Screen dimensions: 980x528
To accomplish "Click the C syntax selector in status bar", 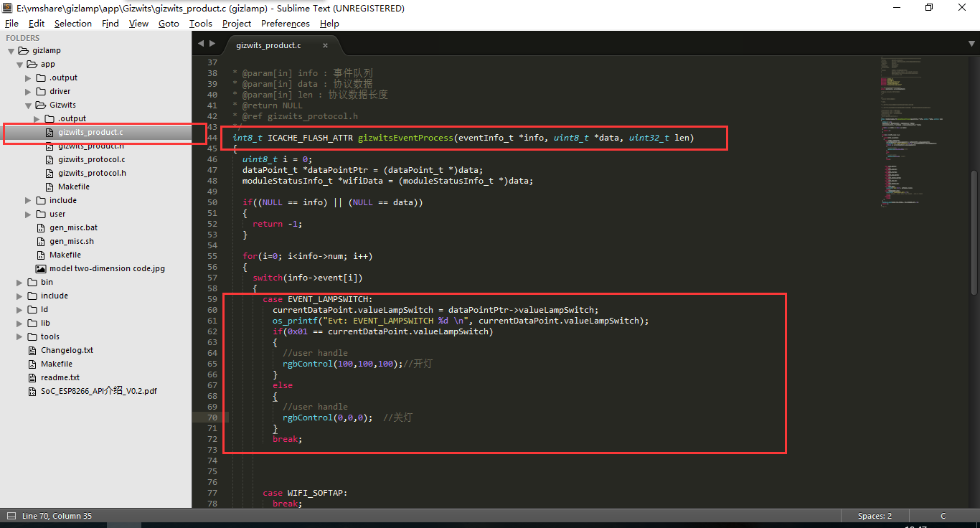I will 943,516.
